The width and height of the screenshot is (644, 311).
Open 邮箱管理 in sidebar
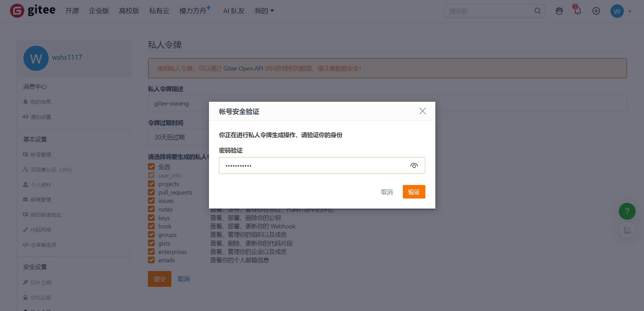click(x=37, y=199)
